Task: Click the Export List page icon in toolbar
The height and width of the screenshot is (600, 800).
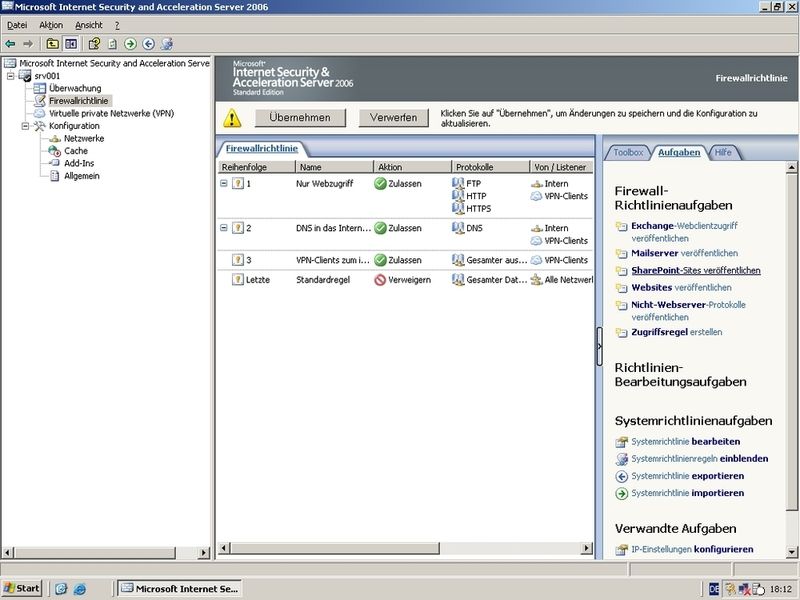Action: (x=113, y=43)
